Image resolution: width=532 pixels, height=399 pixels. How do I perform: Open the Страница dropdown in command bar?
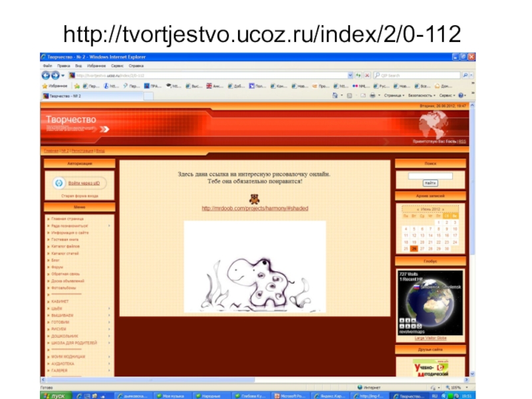point(394,96)
